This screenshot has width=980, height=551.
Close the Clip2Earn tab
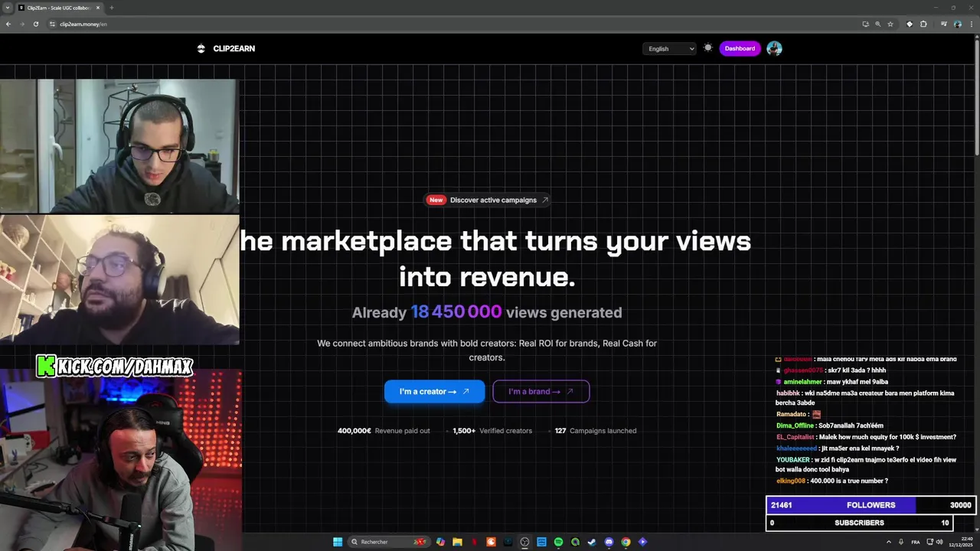tap(97, 8)
